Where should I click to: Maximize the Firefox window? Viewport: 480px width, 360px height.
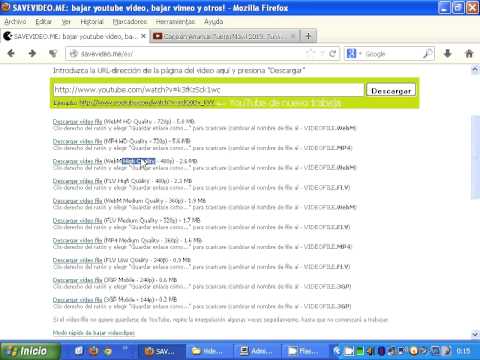(x=459, y=8)
